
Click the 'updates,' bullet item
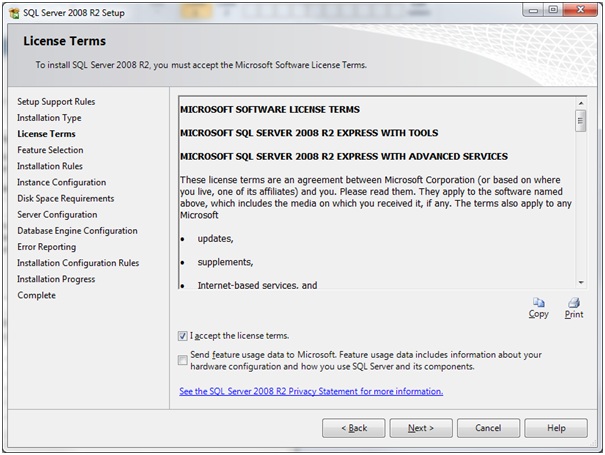tap(215, 239)
